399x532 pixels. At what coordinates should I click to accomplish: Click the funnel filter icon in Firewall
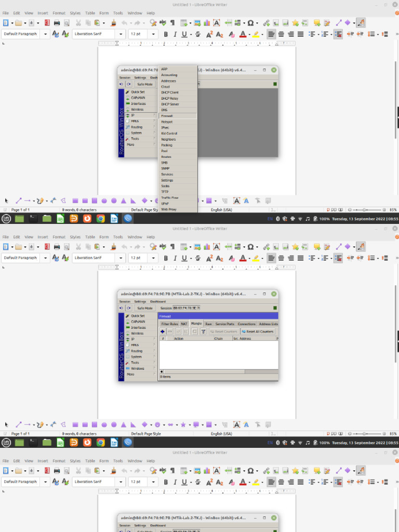(x=203, y=331)
